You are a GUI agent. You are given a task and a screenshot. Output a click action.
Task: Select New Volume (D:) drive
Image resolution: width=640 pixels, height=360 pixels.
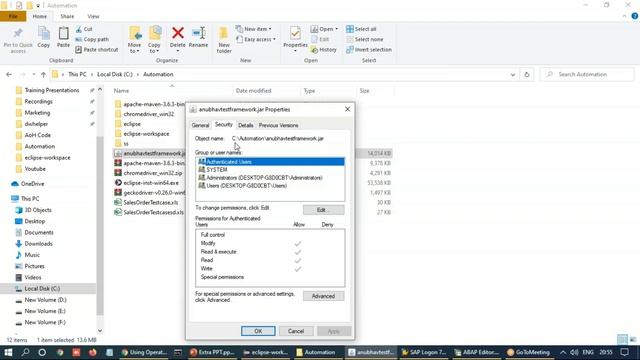(x=45, y=300)
